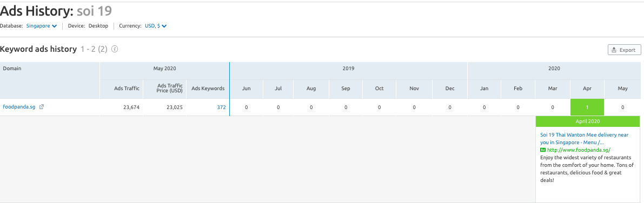
Task: Click the foodpanda.sg domain link
Action: click(19, 107)
